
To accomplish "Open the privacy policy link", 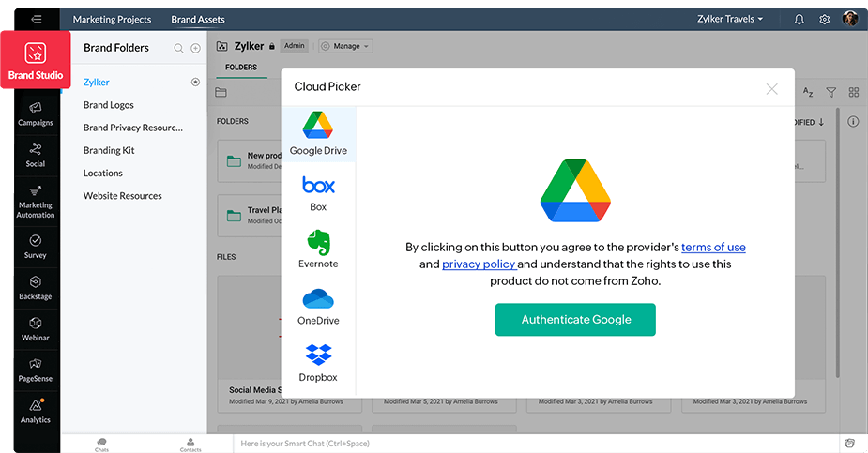I will [x=479, y=264].
